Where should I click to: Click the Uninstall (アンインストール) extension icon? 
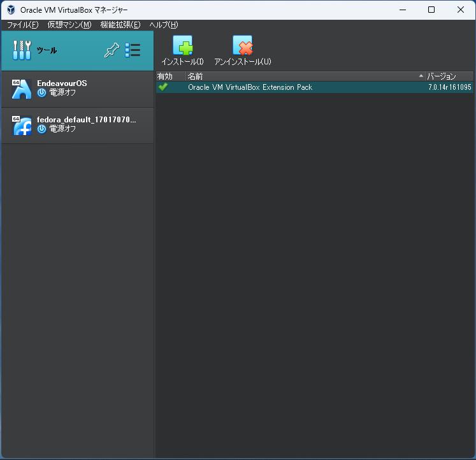point(243,45)
